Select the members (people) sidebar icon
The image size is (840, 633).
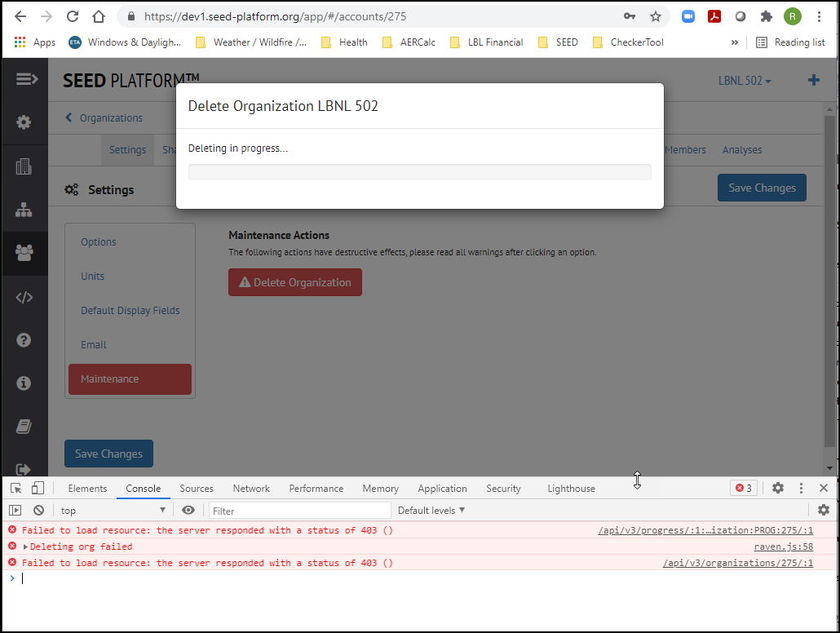click(25, 253)
